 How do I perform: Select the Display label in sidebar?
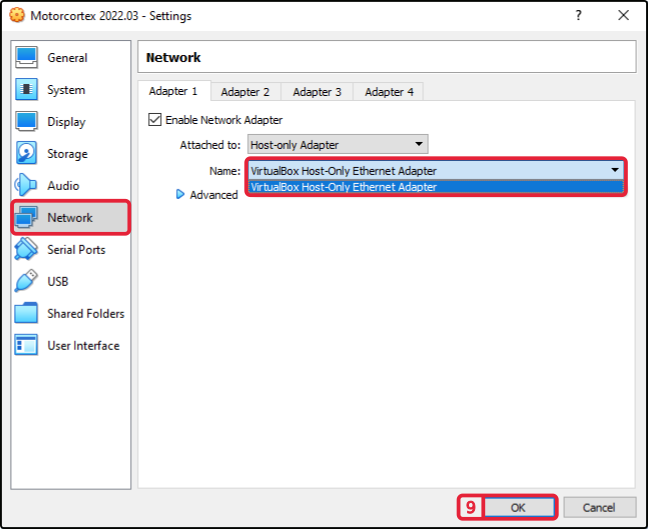[66, 122]
